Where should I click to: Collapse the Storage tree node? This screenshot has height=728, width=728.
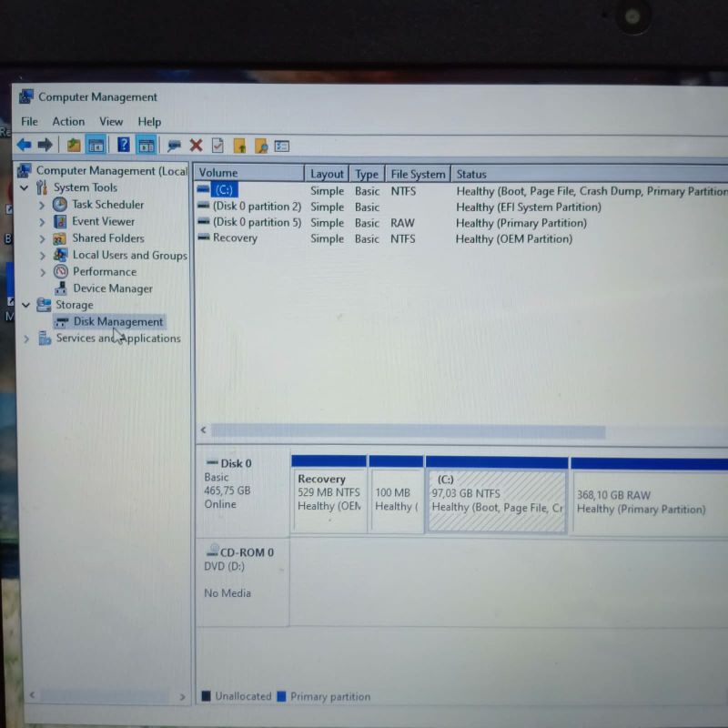point(25,305)
